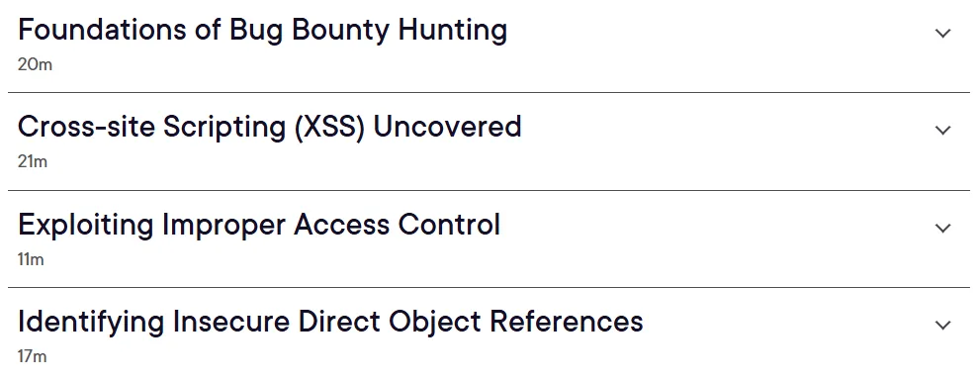This screenshot has width=980, height=380.
Task: Open the Cross-site Scripting (XSS) Uncovered title
Action: point(269,127)
